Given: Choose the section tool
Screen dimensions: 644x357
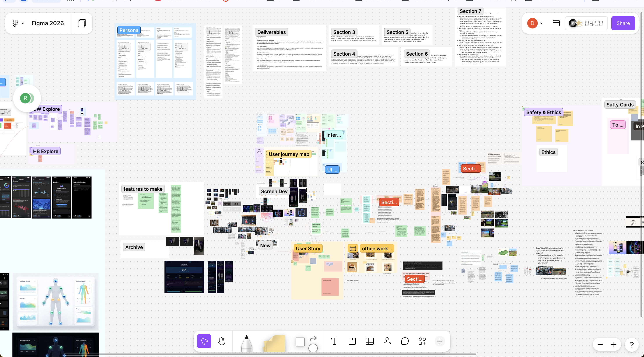Looking at the screenshot, I should [352, 341].
